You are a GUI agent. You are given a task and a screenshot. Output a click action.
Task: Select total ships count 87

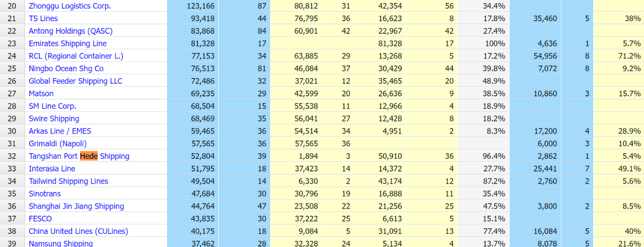(261, 6)
